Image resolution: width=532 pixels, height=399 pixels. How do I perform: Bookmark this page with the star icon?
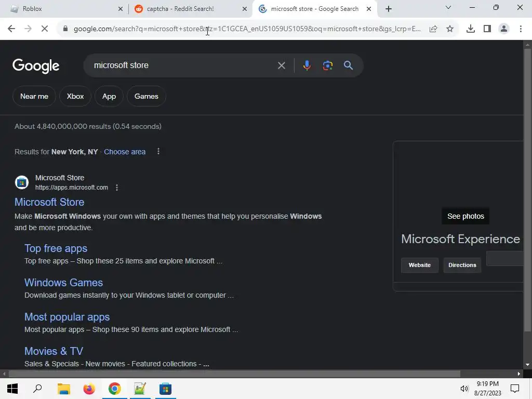pos(450,29)
